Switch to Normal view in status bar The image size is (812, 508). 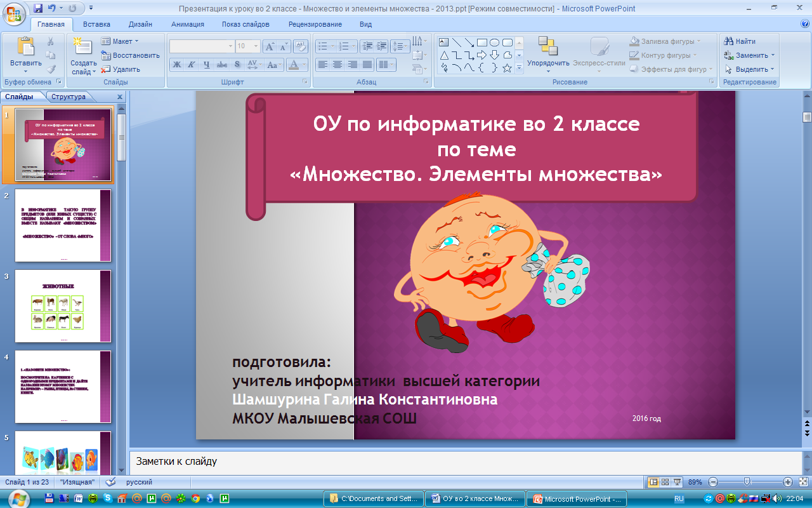[653, 482]
